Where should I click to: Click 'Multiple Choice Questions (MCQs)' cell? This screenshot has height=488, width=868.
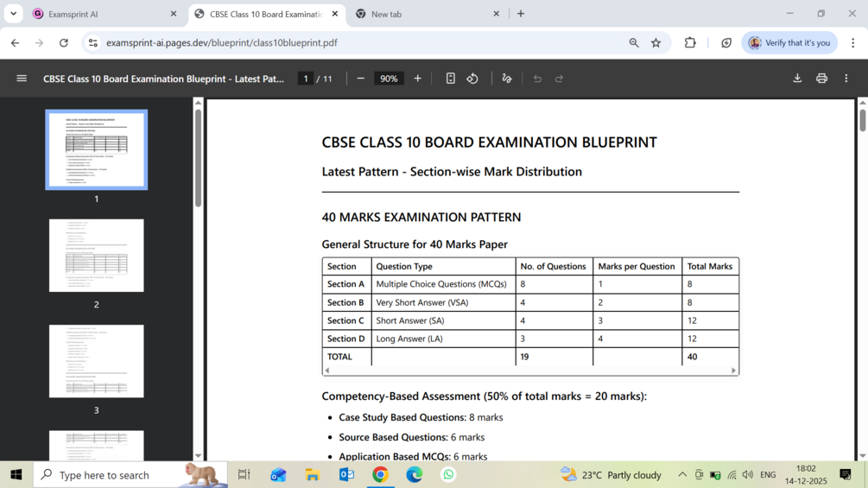pos(443,284)
